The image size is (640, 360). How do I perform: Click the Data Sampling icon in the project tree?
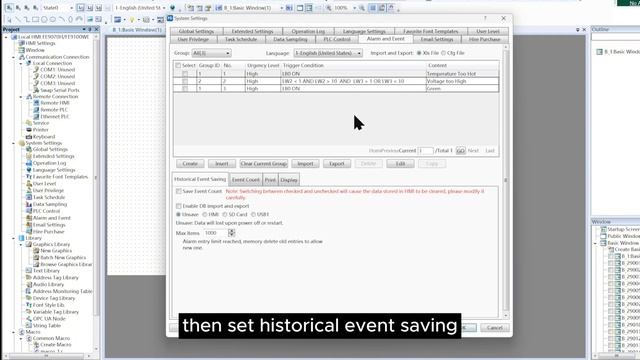(x=29, y=204)
